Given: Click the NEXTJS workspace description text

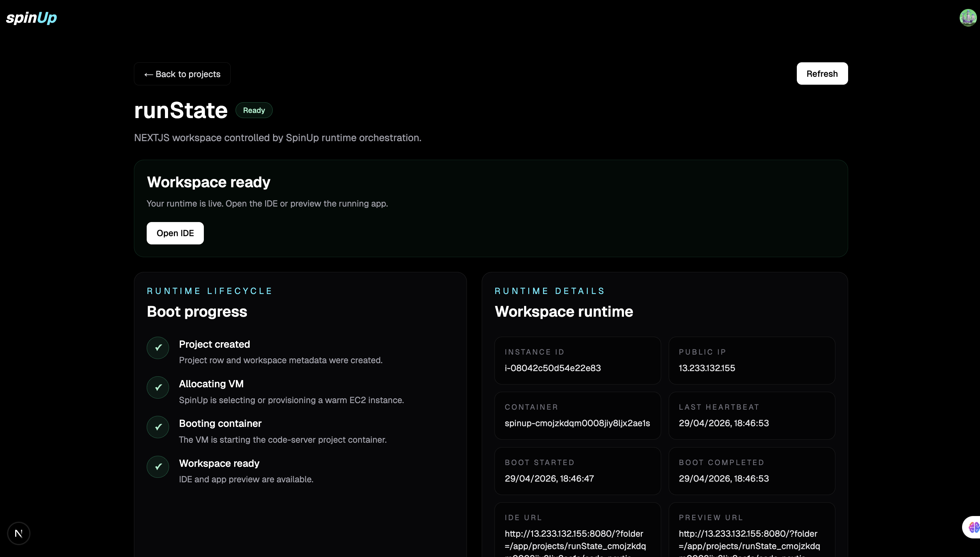Looking at the screenshot, I should coord(278,138).
